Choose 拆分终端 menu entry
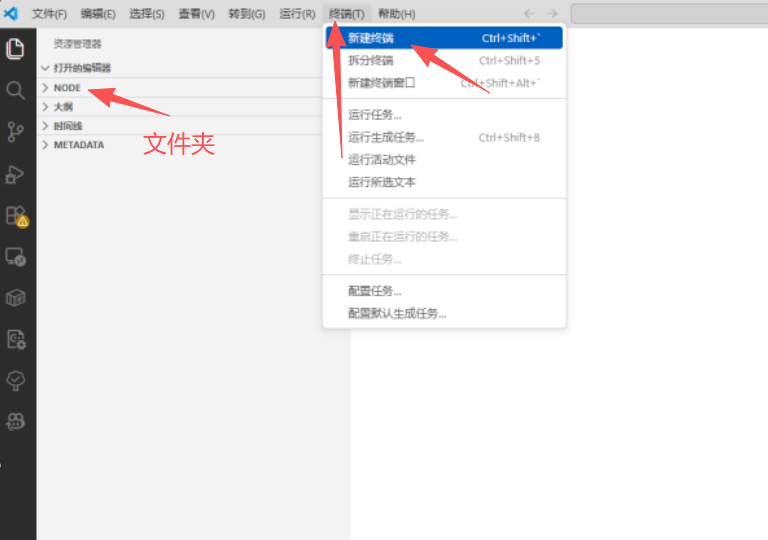 click(x=371, y=60)
